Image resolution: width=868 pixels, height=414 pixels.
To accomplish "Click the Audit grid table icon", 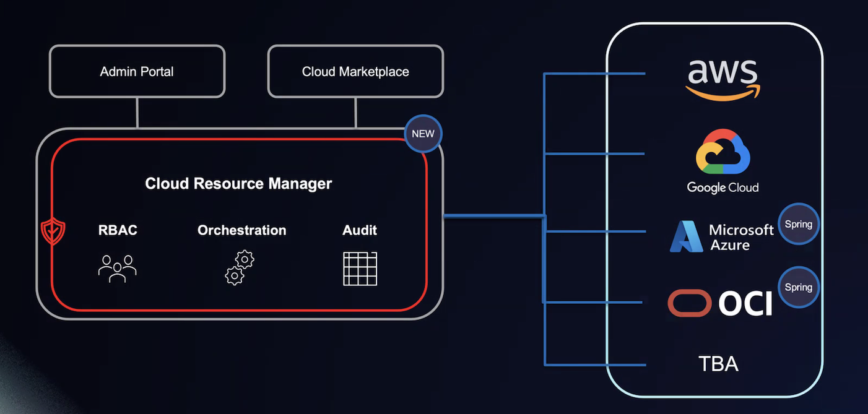I will tap(360, 269).
